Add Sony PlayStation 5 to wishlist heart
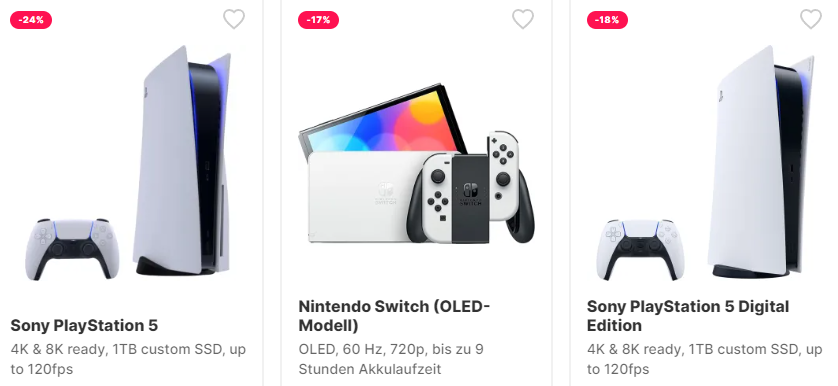Screen dimensions: 838x386 [234, 19]
